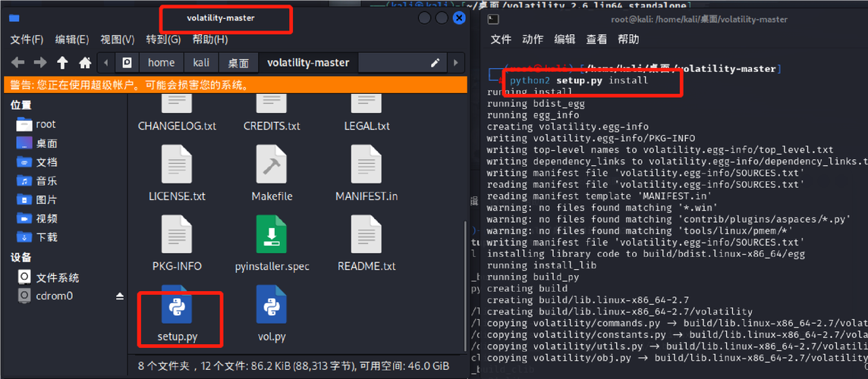Image resolution: width=868 pixels, height=379 pixels.
Task: Select the README.txt file
Action: pyautogui.click(x=366, y=244)
